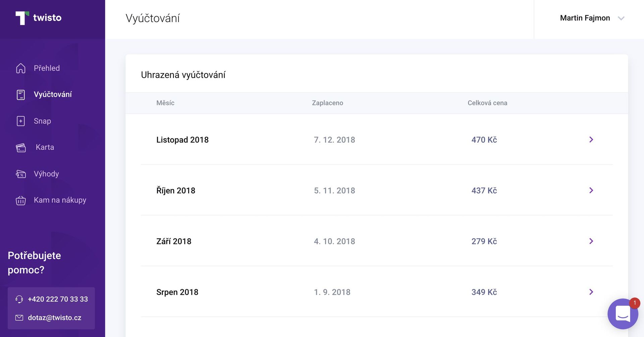The height and width of the screenshot is (337, 644).
Task: Select the Srpen 2018 row title
Action: click(x=177, y=292)
